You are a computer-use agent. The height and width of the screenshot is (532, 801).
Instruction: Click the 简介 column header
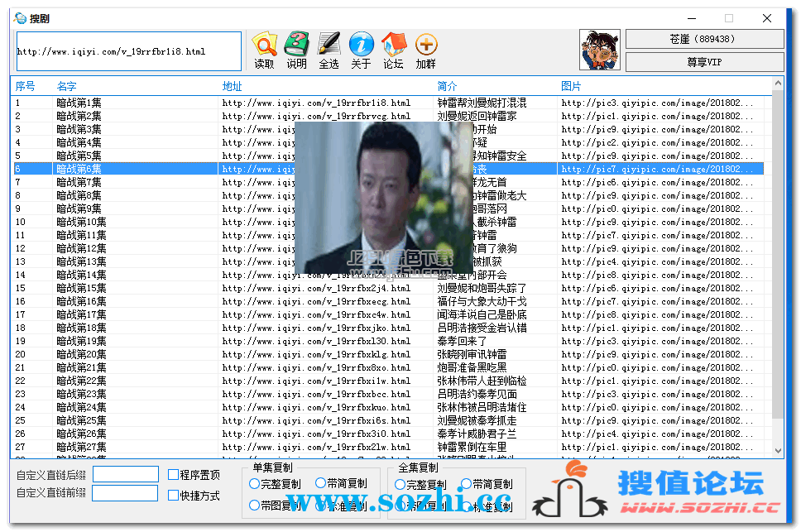coord(447,86)
